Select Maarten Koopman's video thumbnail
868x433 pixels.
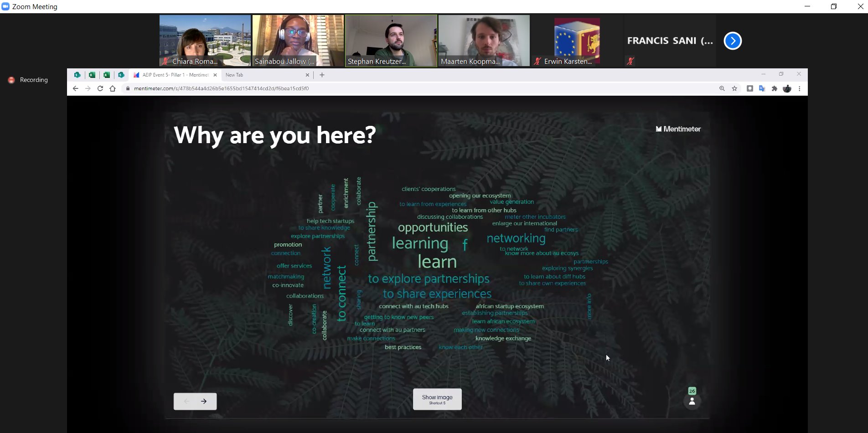[484, 41]
